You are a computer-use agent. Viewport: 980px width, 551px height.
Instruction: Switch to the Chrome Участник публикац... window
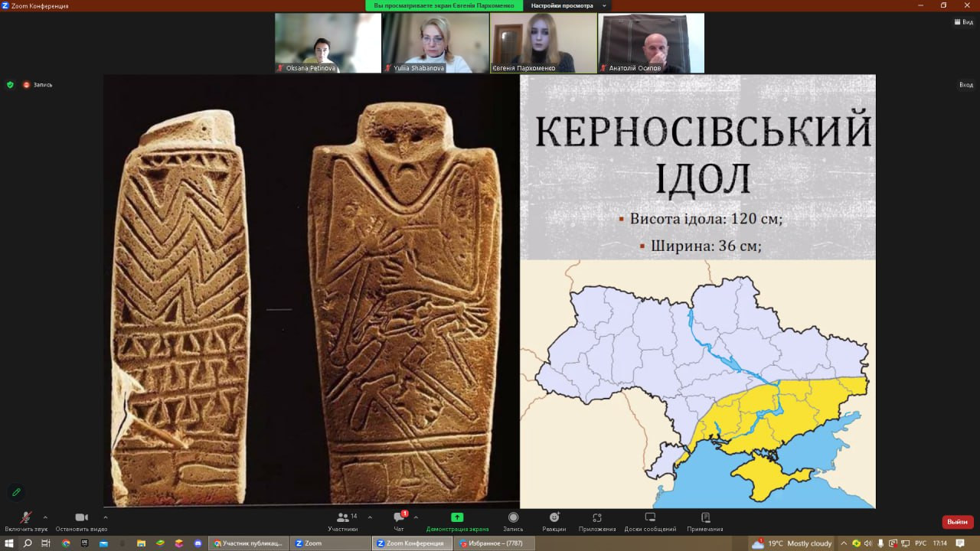[248, 543]
